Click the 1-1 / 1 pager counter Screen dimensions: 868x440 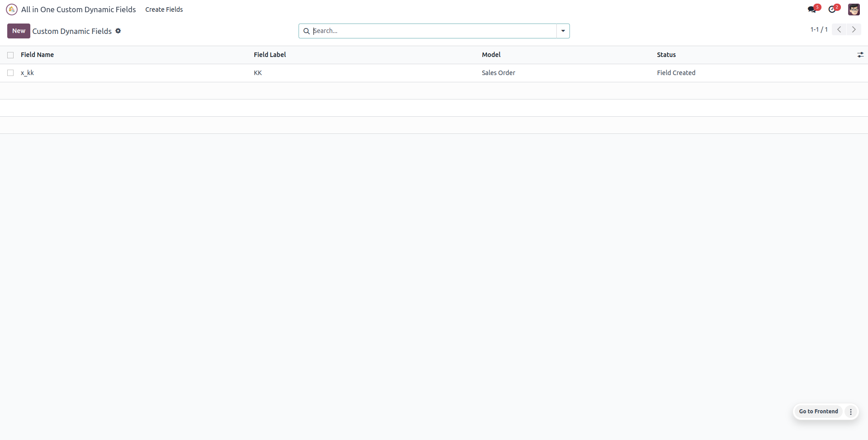(819, 29)
